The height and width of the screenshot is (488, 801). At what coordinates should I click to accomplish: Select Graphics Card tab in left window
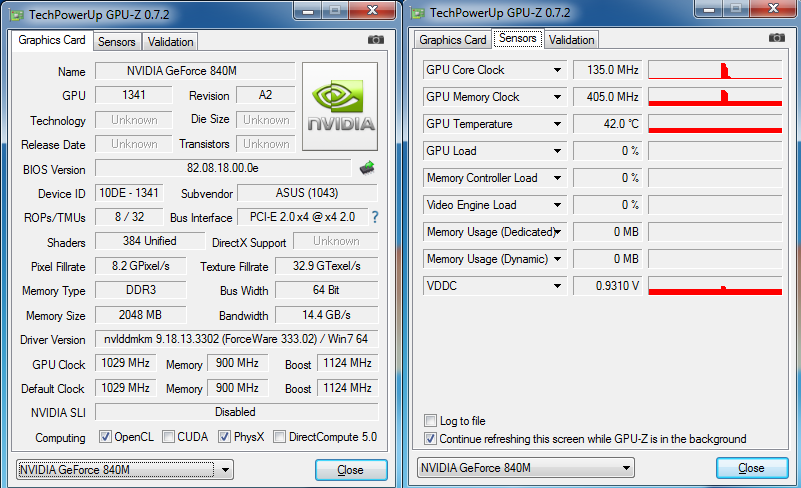52,40
